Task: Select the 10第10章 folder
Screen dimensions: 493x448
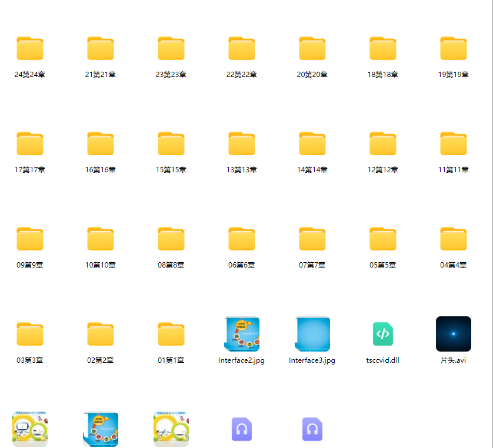Action: coord(101,239)
